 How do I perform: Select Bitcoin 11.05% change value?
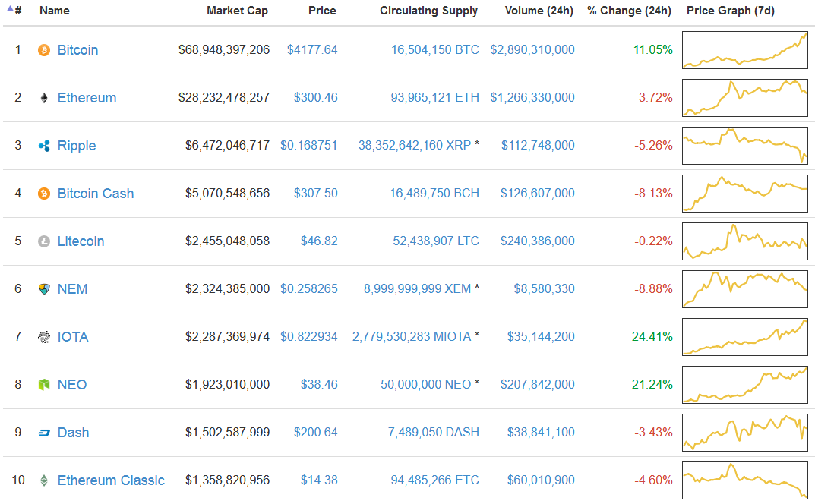(x=652, y=50)
